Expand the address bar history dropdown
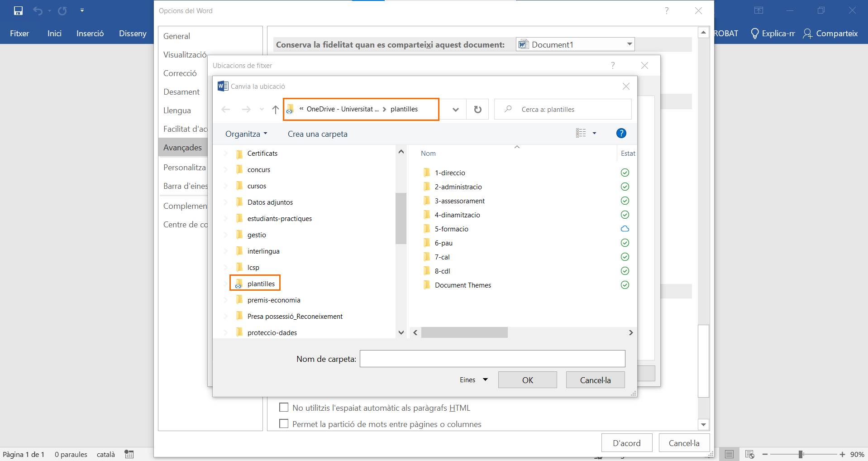 coord(455,110)
